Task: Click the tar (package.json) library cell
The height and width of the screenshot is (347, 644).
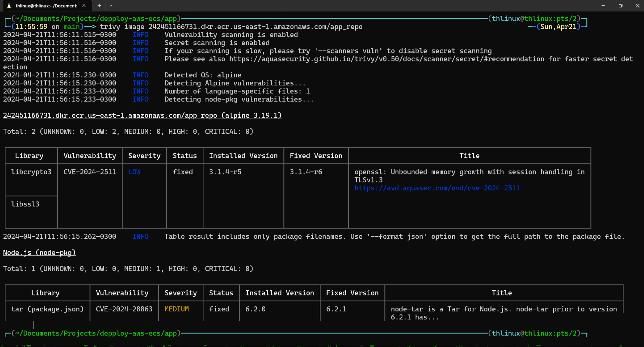Action: click(47, 309)
